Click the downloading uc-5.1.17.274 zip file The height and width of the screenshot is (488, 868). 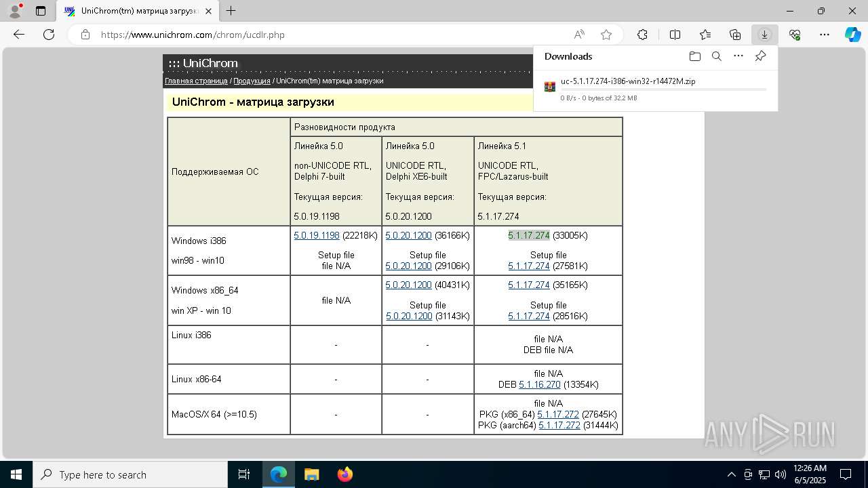628,81
